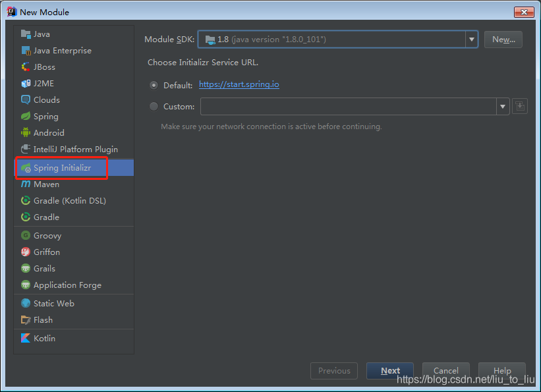Select the Android list label
541x392 pixels.
[49, 133]
